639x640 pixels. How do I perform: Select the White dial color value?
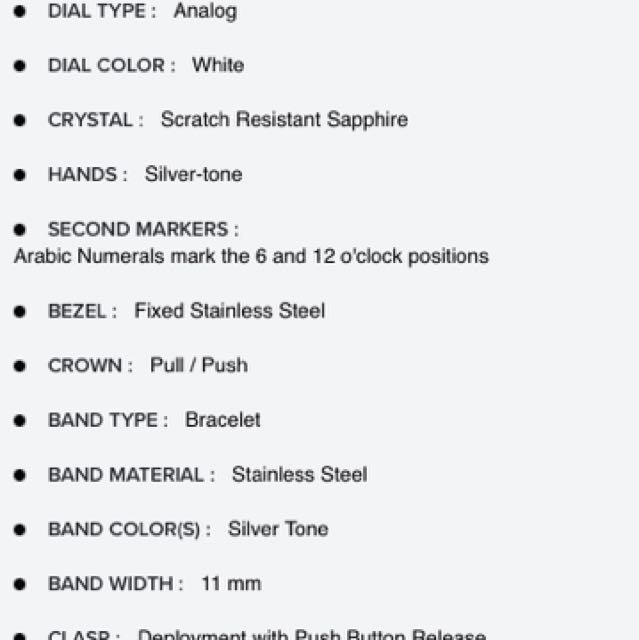click(217, 65)
